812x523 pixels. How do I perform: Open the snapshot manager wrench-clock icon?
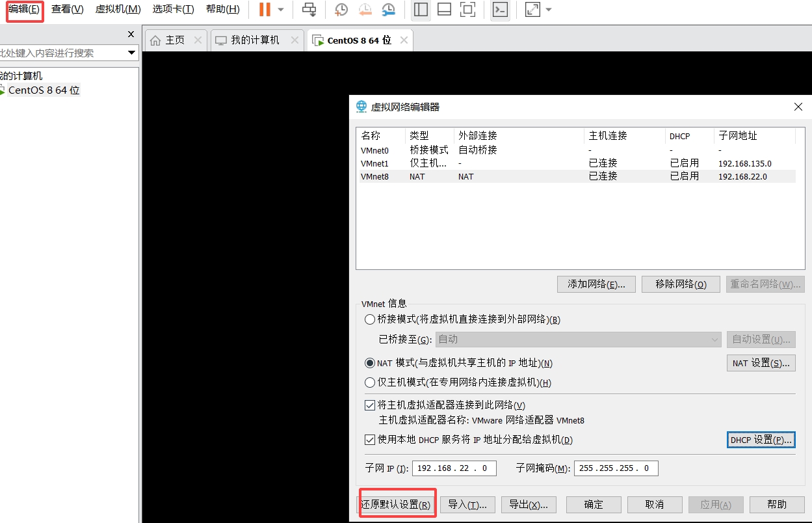pos(388,10)
